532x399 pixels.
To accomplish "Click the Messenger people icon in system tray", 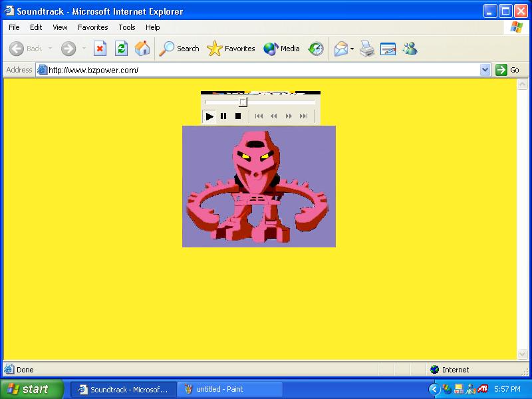I will [x=471, y=389].
